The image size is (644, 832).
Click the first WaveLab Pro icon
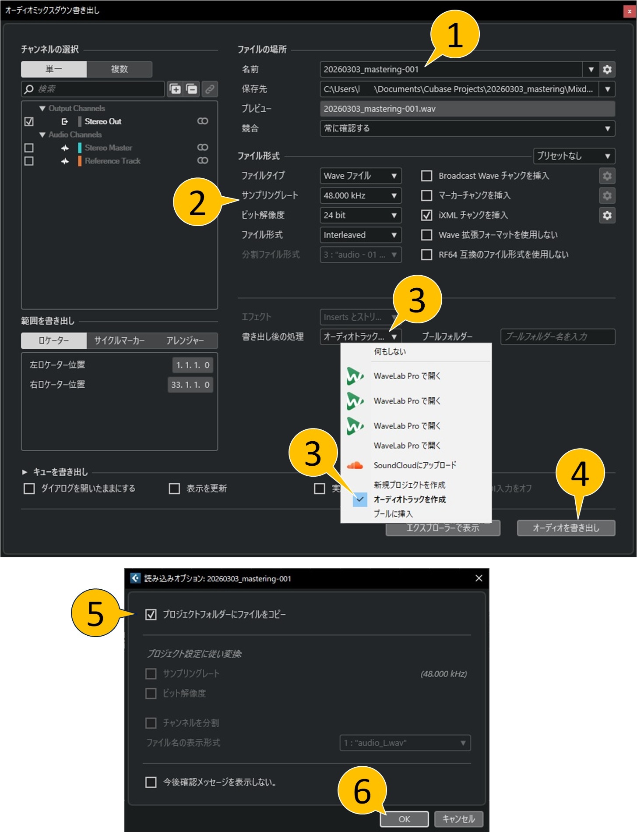(x=355, y=376)
